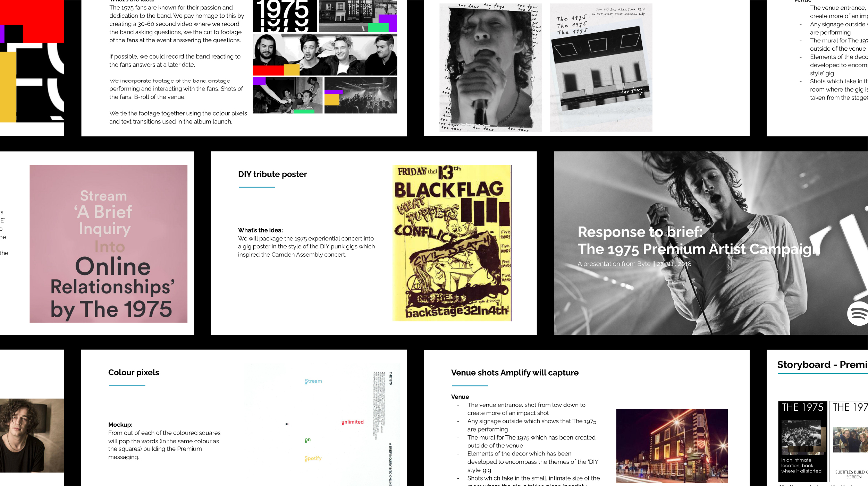This screenshot has width=868, height=486.
Task: Click the yellow 'Spotify' word in the mockup
Action: 313,458
